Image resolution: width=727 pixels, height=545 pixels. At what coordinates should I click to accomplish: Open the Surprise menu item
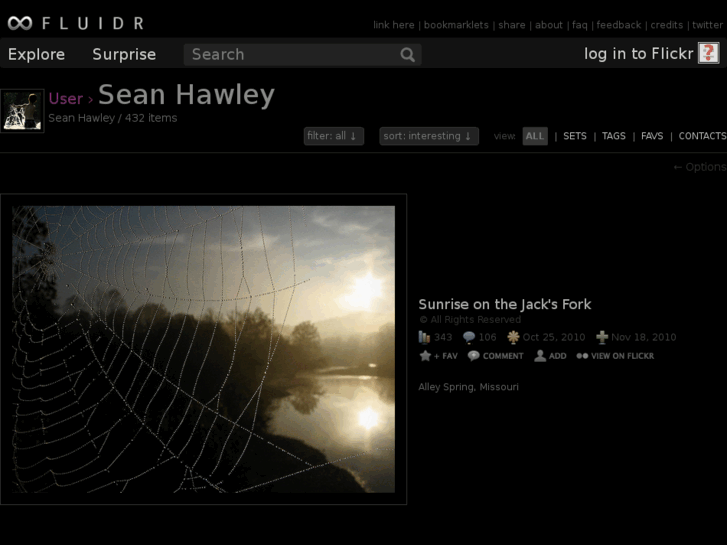124,54
